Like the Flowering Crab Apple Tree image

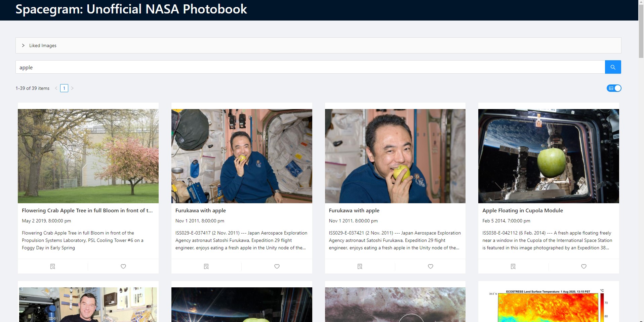[x=123, y=266]
